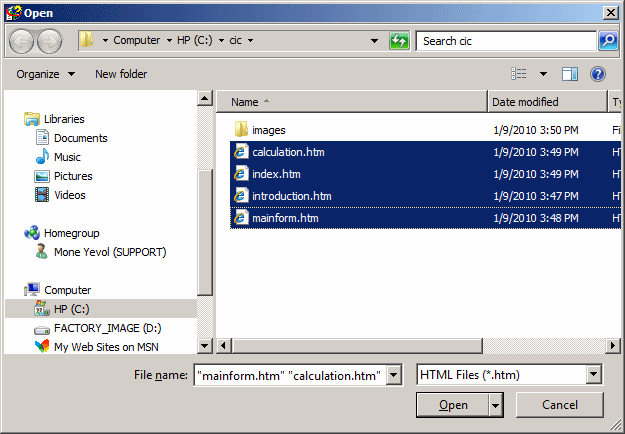Click the introduction.htm file icon
The image size is (625, 434).
[x=241, y=196]
